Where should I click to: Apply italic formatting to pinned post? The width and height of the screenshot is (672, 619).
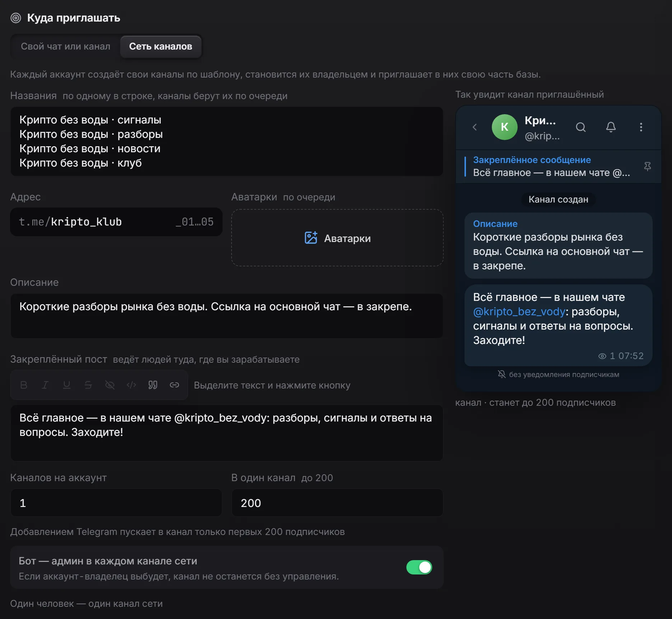point(45,385)
